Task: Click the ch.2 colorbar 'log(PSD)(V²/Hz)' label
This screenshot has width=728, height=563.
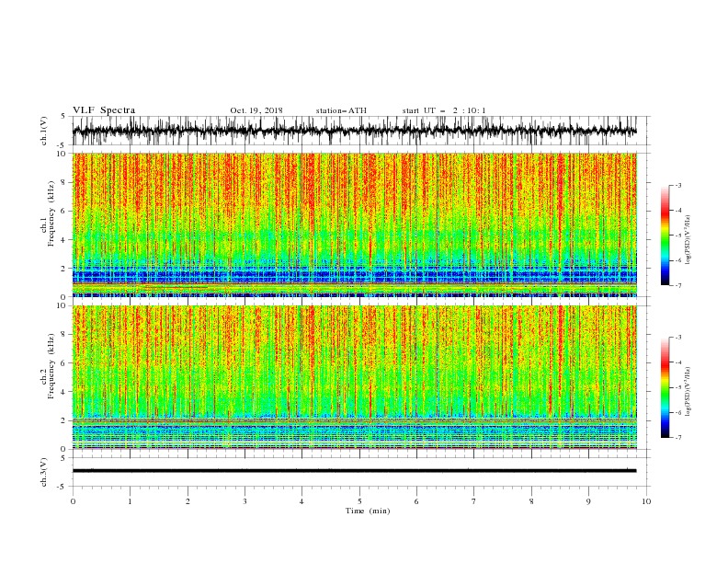Action: click(x=688, y=392)
